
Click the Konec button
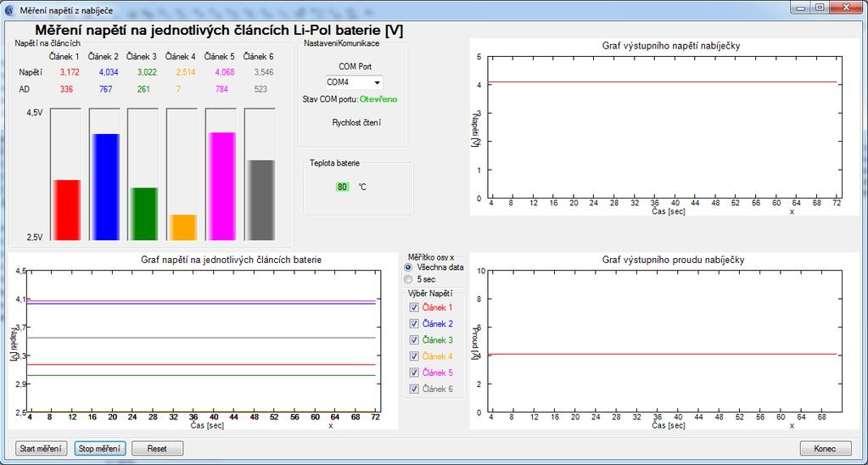[x=826, y=448]
